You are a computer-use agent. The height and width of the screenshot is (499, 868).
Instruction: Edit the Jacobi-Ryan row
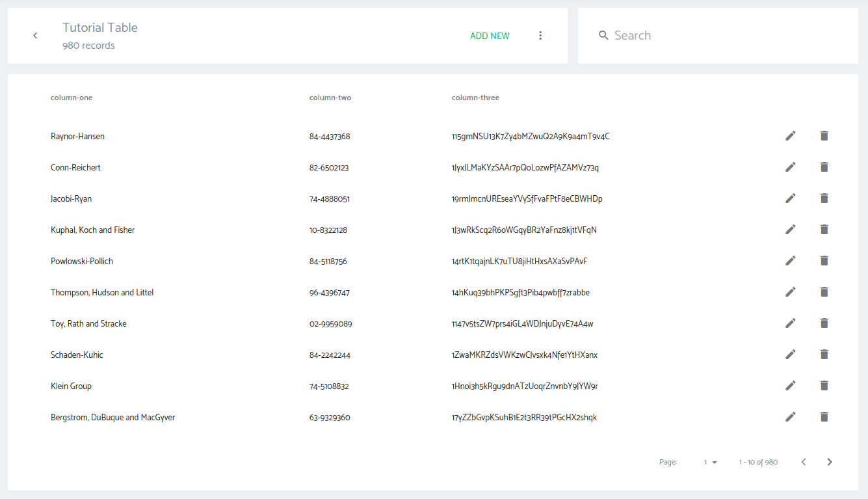pos(790,198)
